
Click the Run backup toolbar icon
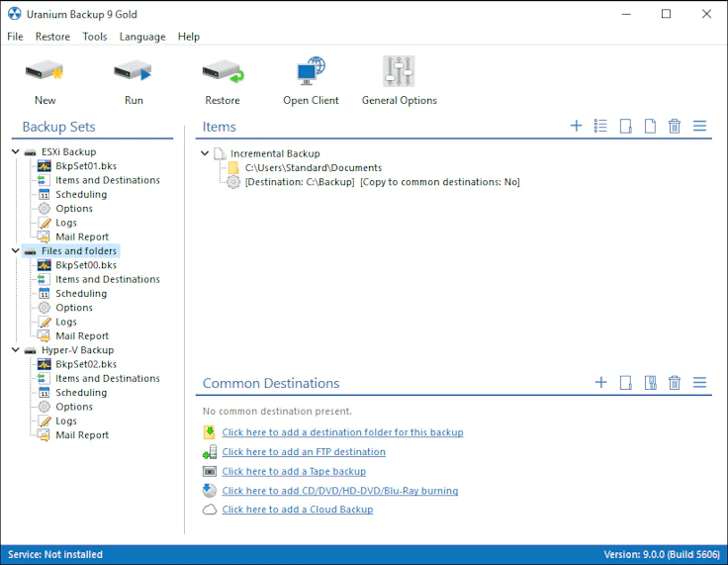[x=134, y=71]
